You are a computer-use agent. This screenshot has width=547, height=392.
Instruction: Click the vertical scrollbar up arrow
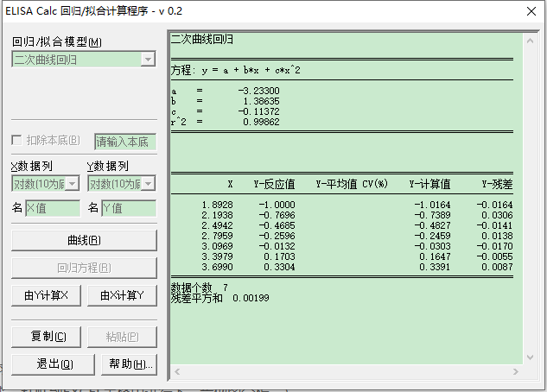pyautogui.click(x=531, y=41)
